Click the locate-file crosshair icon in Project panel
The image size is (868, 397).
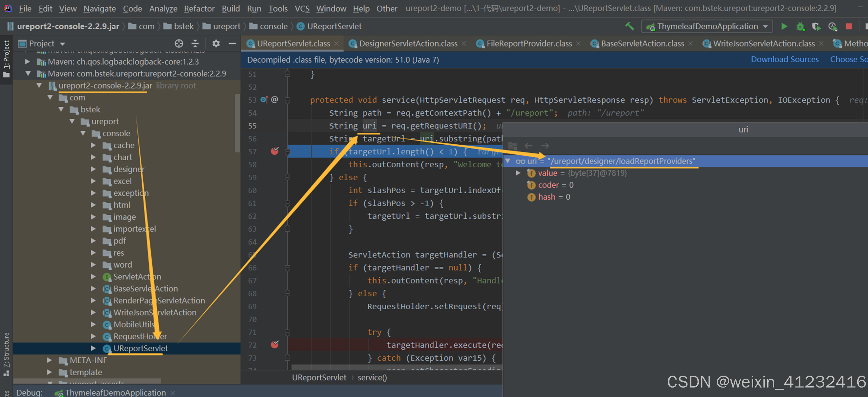pyautogui.click(x=179, y=43)
